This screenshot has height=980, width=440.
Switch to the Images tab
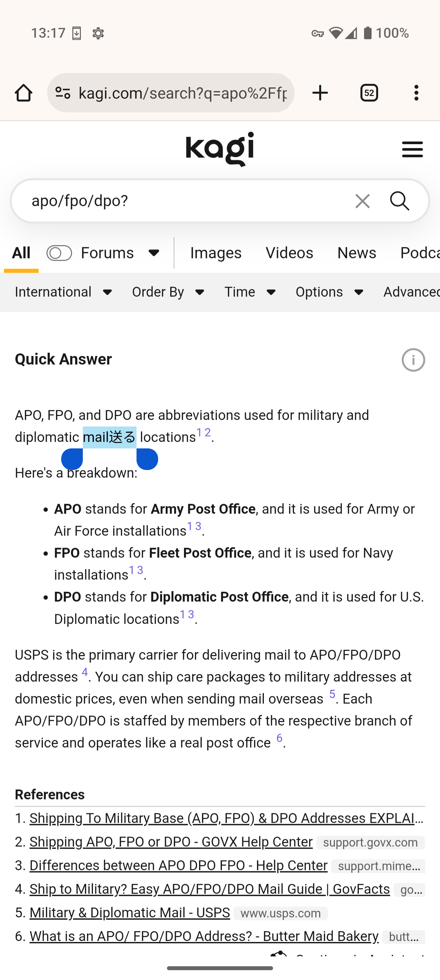click(x=216, y=253)
